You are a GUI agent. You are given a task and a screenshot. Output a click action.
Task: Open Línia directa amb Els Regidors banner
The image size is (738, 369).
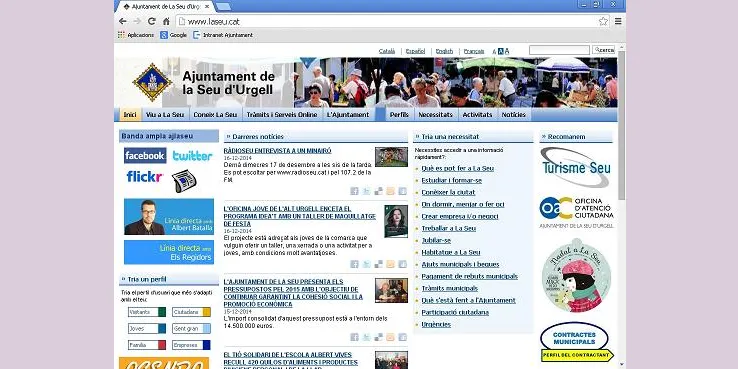pos(169,252)
